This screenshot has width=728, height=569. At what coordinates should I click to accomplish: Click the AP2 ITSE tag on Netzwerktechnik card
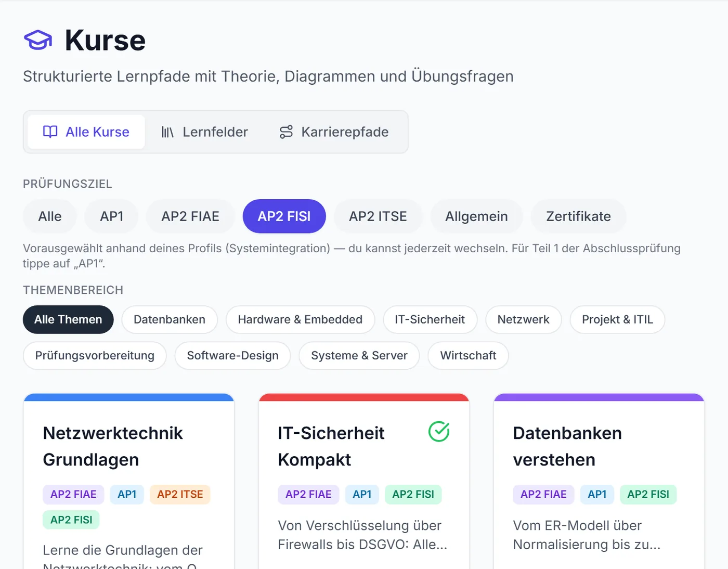[180, 494]
